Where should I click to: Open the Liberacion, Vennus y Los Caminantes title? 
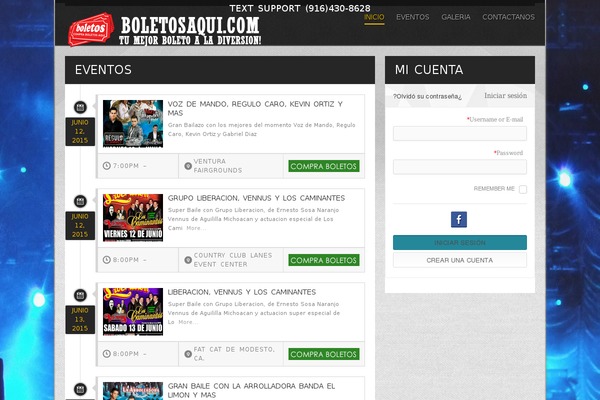242,292
